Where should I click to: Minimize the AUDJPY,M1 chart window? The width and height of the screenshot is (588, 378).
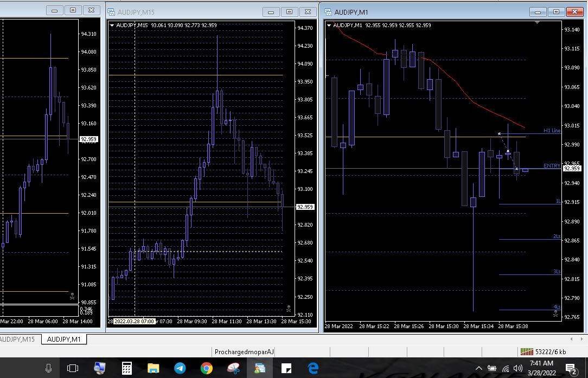[538, 12]
